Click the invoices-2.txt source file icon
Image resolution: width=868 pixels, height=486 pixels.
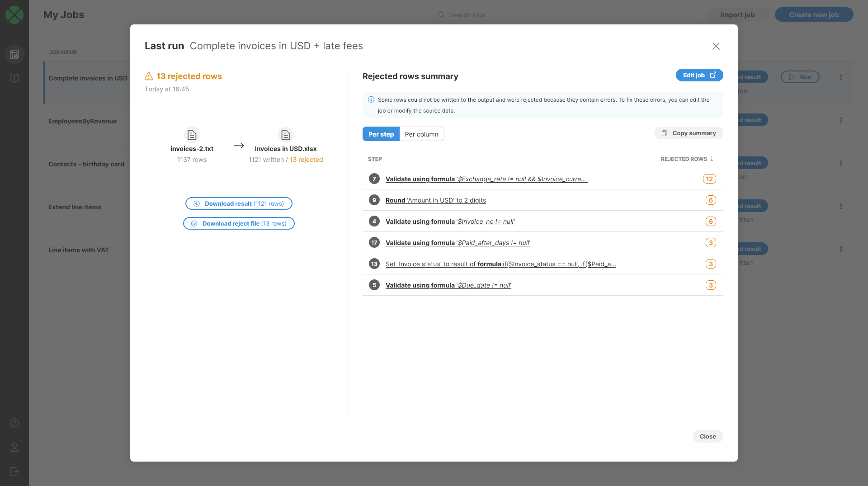[x=192, y=135]
